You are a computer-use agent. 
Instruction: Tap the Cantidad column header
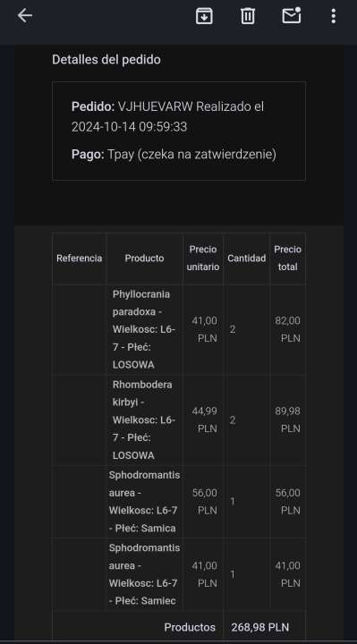246,258
